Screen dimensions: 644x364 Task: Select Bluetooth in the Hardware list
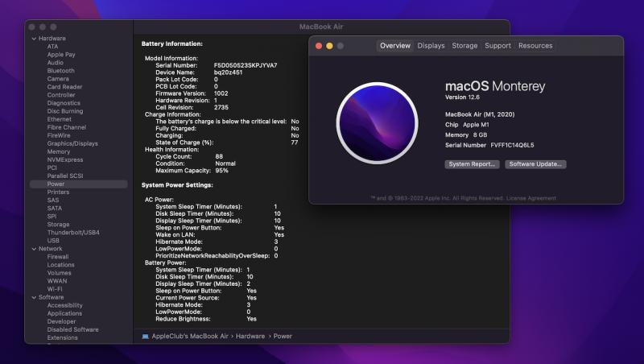[x=60, y=71]
